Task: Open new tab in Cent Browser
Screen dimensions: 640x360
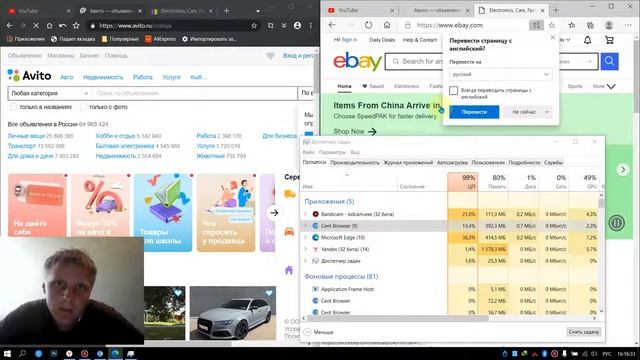Action: pos(227,11)
